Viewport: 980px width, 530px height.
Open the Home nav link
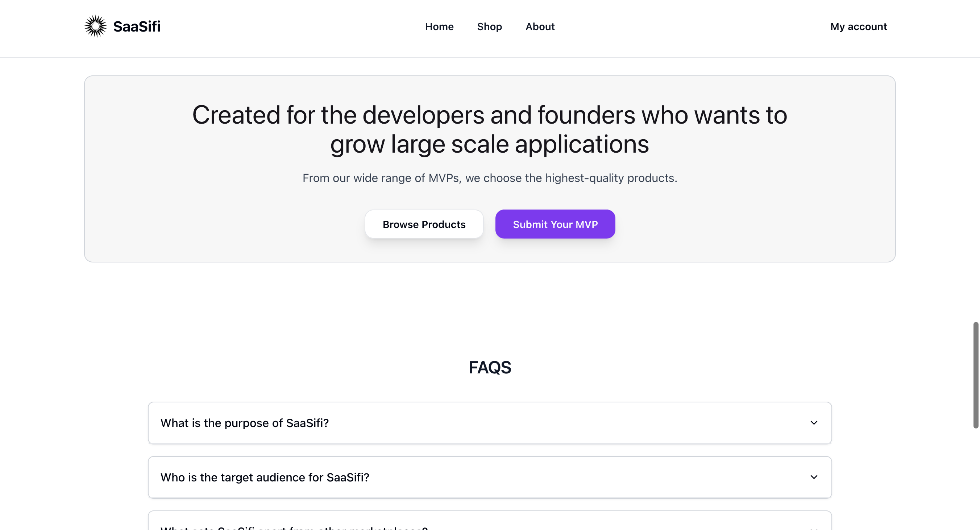439,26
